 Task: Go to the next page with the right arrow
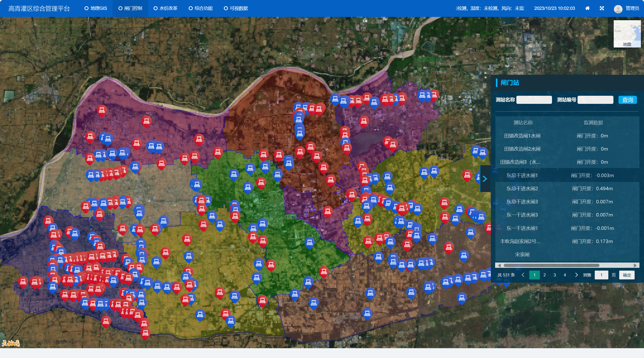(x=576, y=275)
